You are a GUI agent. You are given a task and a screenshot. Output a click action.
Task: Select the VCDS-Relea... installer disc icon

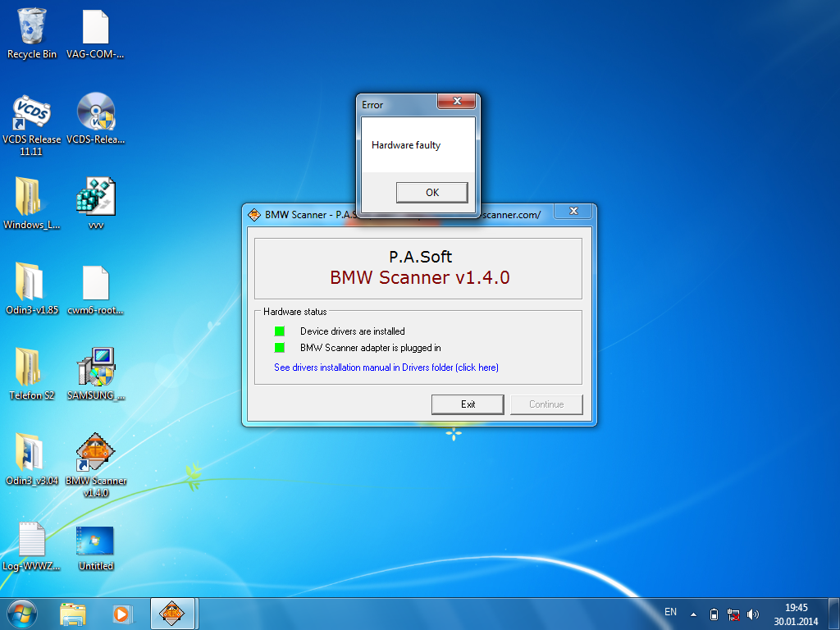tap(95, 119)
